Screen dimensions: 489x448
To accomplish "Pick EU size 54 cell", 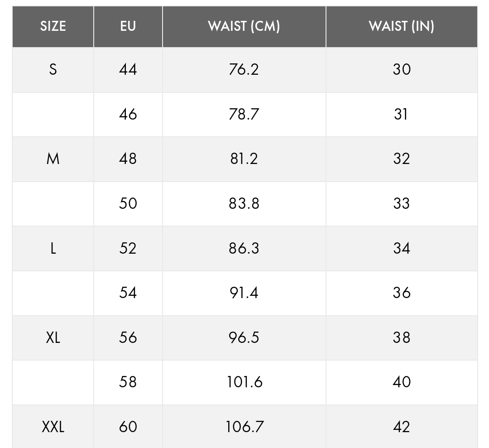I will tap(128, 293).
